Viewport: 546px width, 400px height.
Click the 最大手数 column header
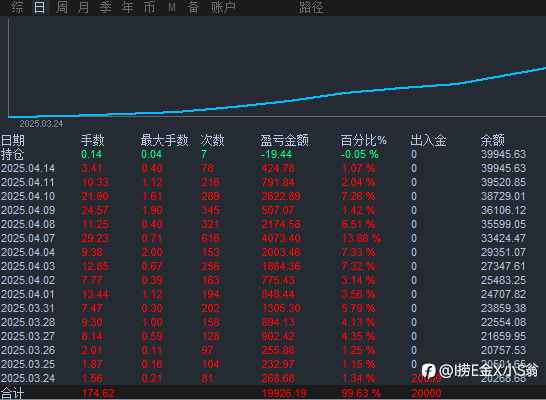(164, 140)
